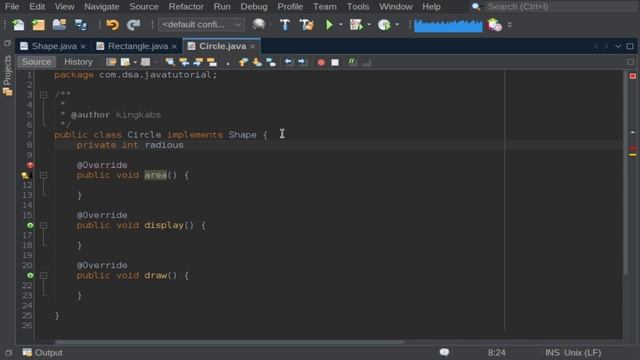Expand the Profile Project dropdown arrow
Image resolution: width=640 pixels, height=360 pixels.
point(397,25)
